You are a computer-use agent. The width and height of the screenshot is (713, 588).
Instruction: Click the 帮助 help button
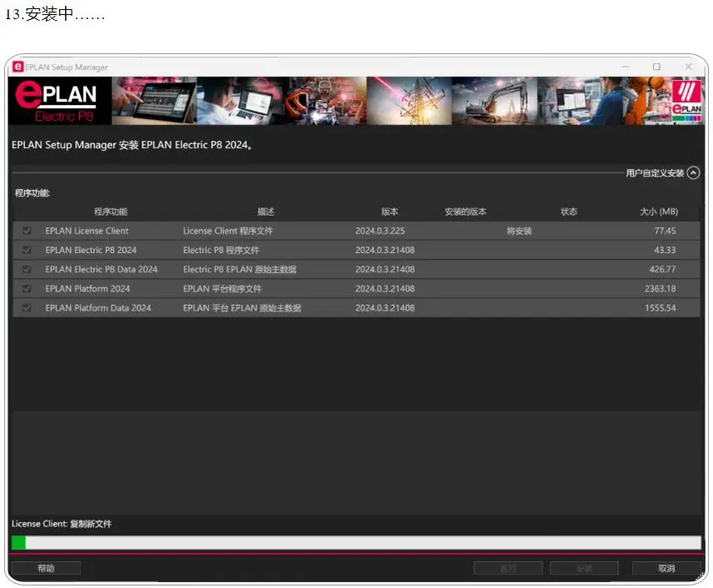click(x=46, y=569)
